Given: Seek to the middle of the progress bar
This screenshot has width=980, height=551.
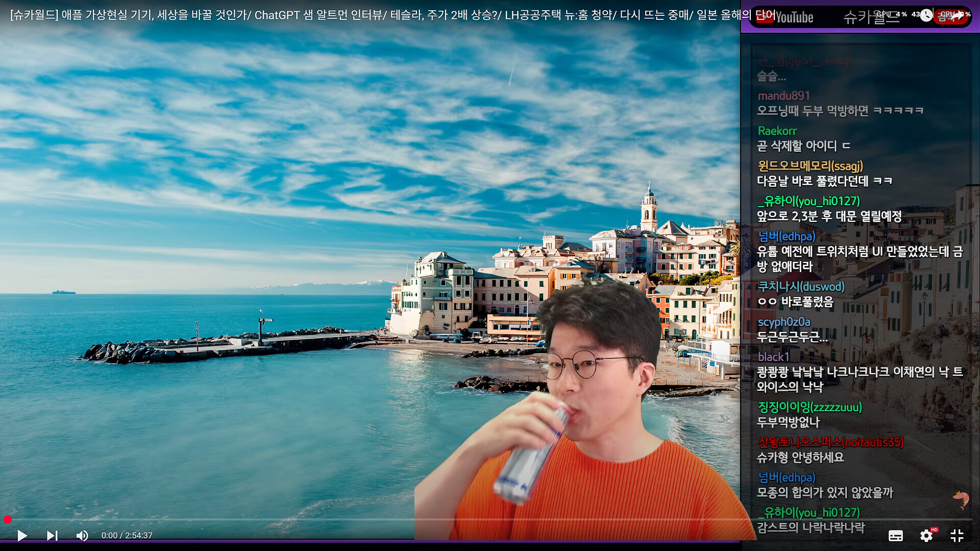Looking at the screenshot, I should pyautogui.click(x=490, y=519).
